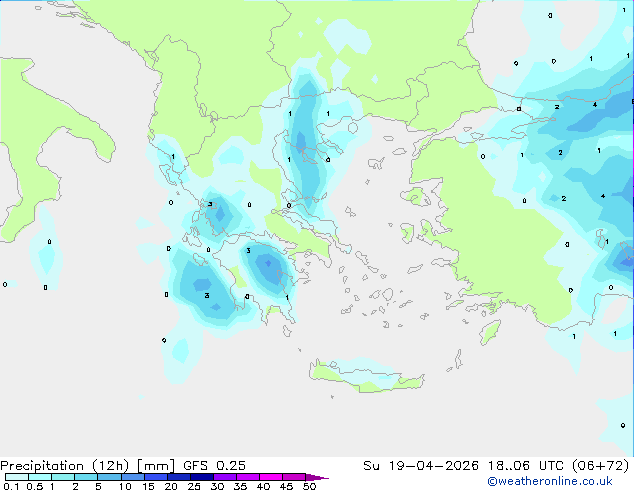Click the 45–50 mm legend color box
634x490 pixels.
[x=294, y=477]
